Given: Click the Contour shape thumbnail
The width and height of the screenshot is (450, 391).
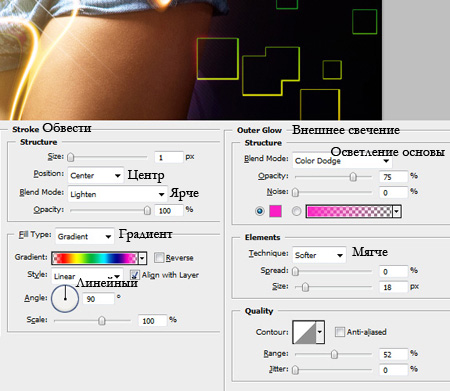Looking at the screenshot, I should pyautogui.click(x=304, y=332).
